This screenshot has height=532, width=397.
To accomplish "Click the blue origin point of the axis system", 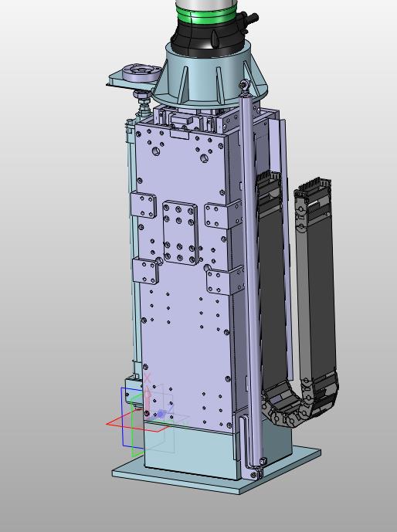I will [x=161, y=414].
